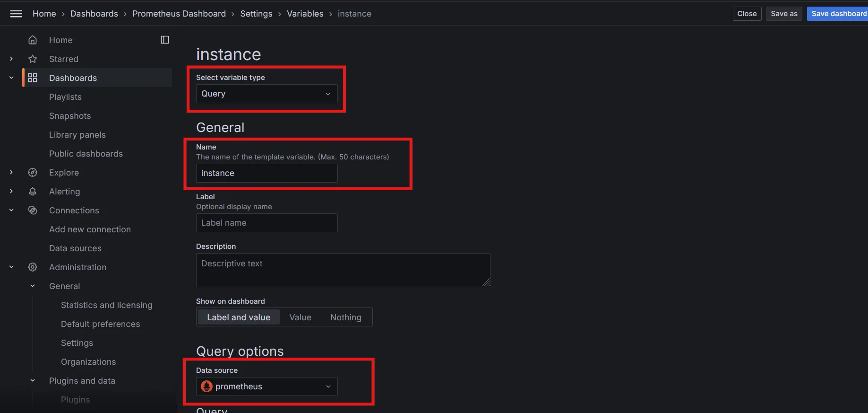Open the hamburger navigation menu

tap(16, 14)
